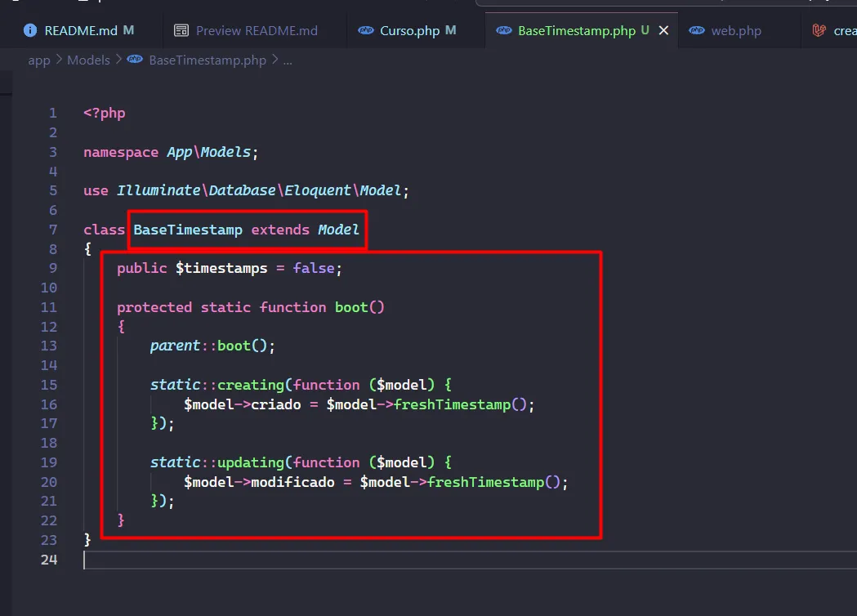Open the Preview README.md tab
Image resolution: width=857 pixels, height=616 pixels.
257,31
